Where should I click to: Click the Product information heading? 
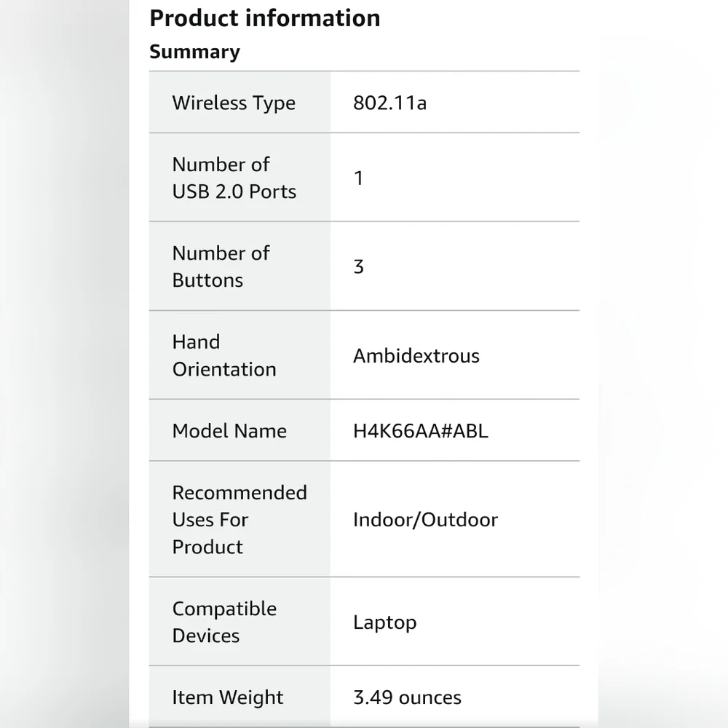coord(265,19)
